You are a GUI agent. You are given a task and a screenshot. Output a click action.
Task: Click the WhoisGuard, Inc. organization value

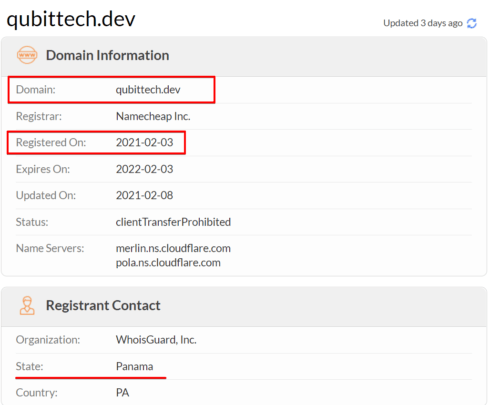pos(156,340)
